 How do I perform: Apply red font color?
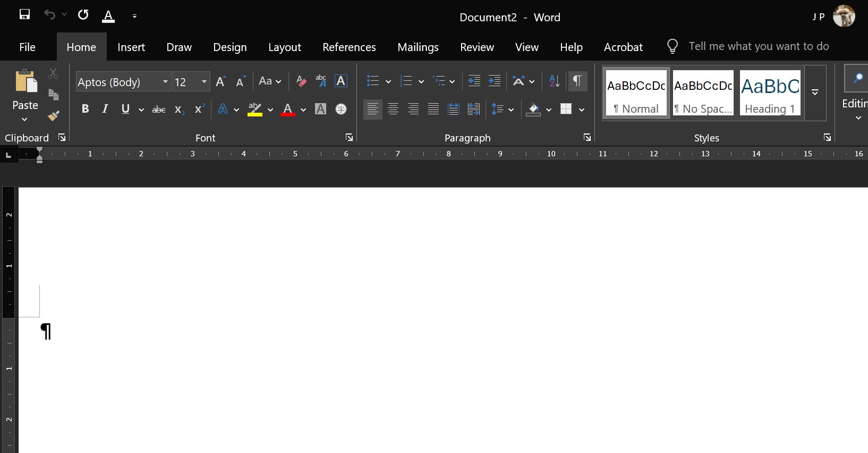pos(288,109)
